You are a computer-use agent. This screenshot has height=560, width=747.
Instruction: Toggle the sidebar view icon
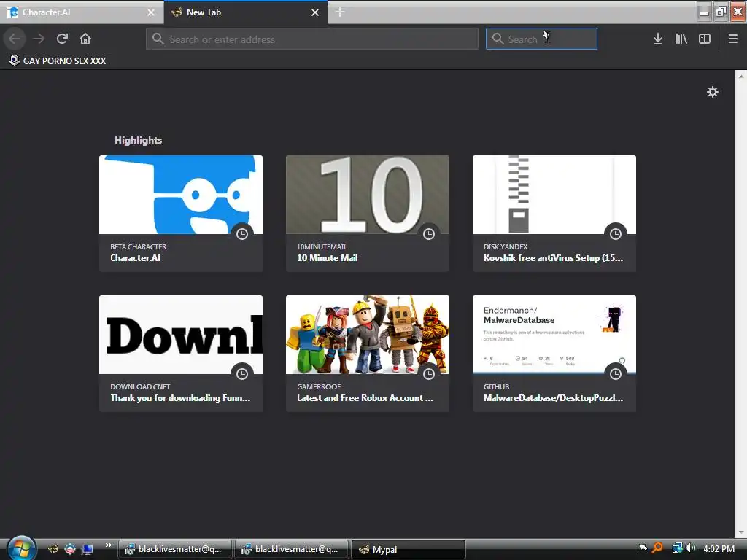705,39
